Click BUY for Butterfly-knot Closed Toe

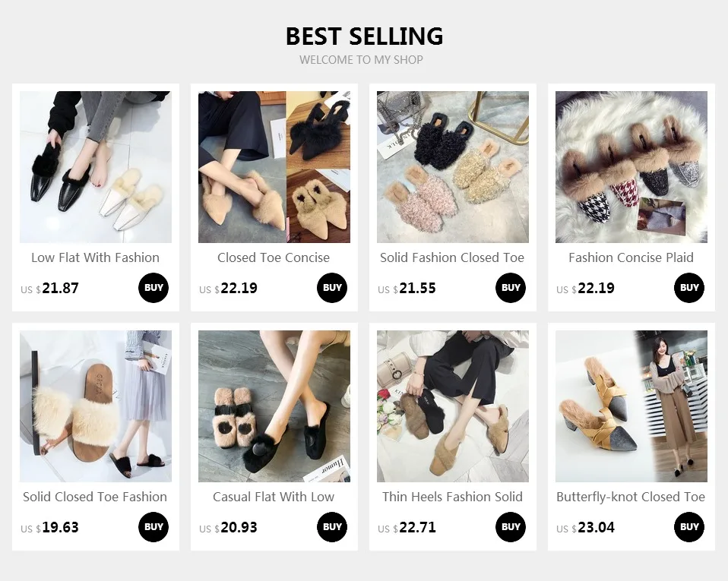(689, 527)
